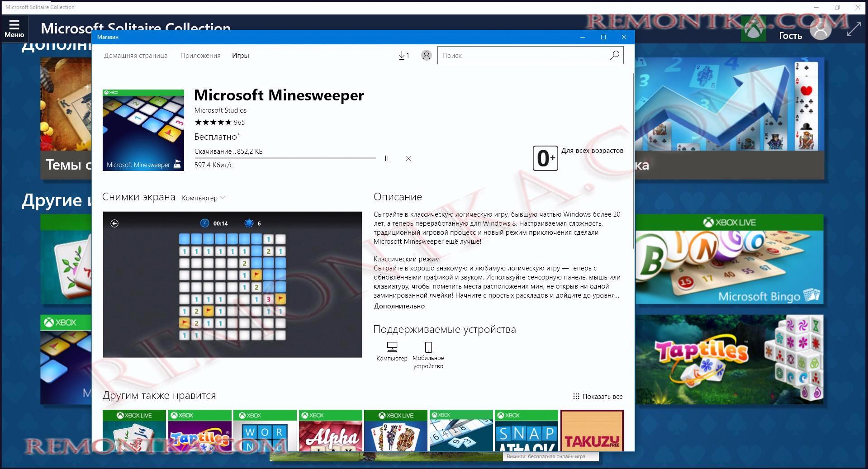Image resolution: width=868 pixels, height=469 pixels.
Task: Pause the Minesweeper download
Action: (x=387, y=158)
